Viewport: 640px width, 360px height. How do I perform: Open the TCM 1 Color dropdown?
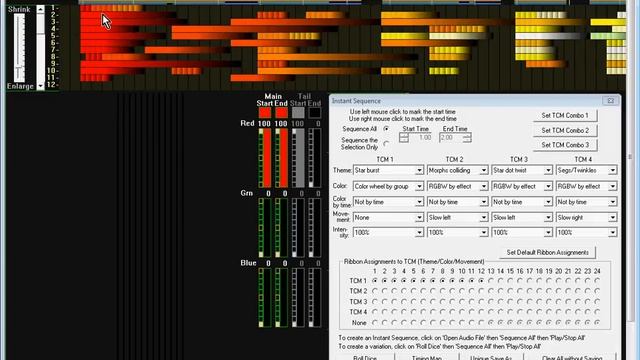pyautogui.click(x=388, y=187)
